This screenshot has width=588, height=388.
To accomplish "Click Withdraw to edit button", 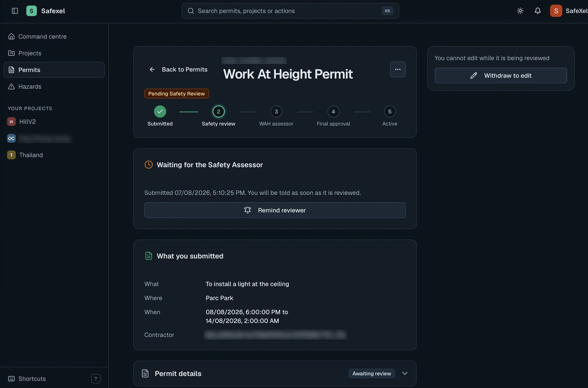I will tap(501, 75).
